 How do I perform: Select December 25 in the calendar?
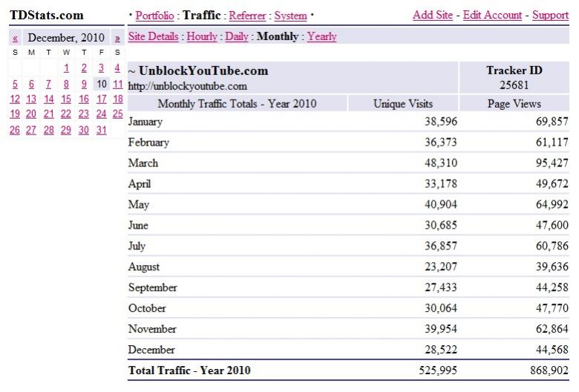point(117,114)
